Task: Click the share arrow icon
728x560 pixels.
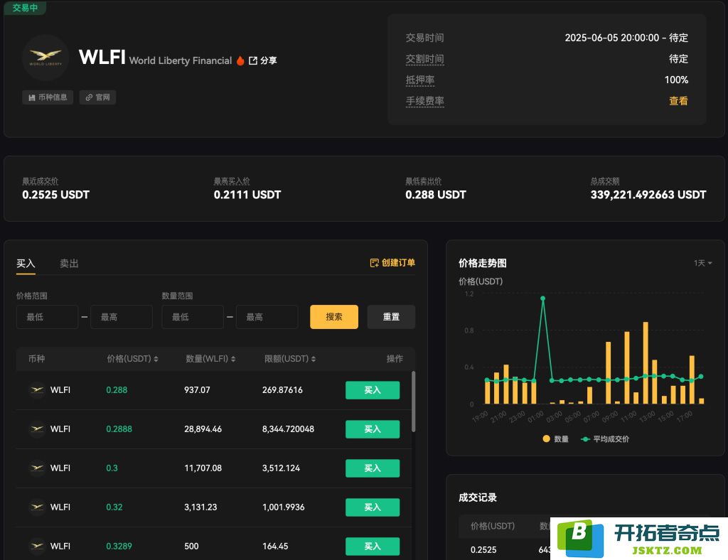Action: point(253,61)
